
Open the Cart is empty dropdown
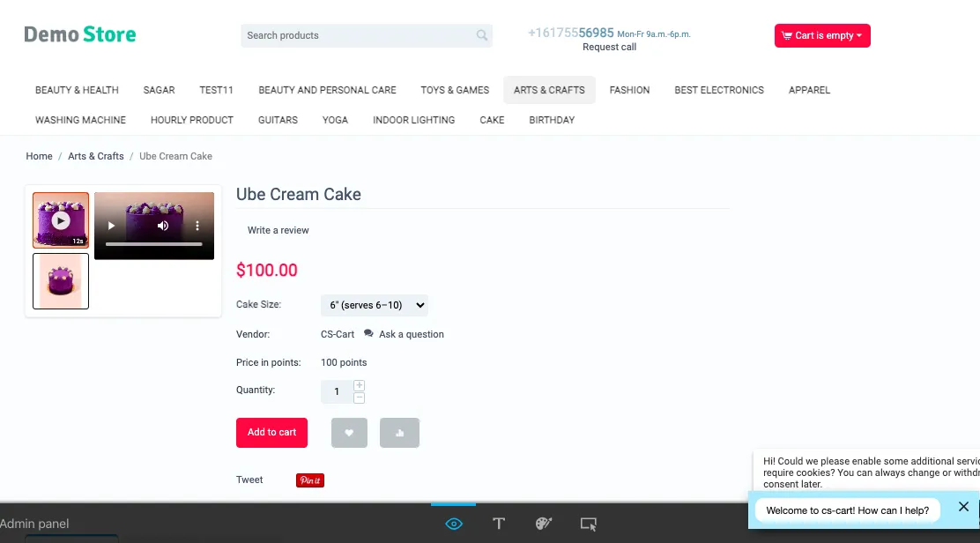coord(822,35)
